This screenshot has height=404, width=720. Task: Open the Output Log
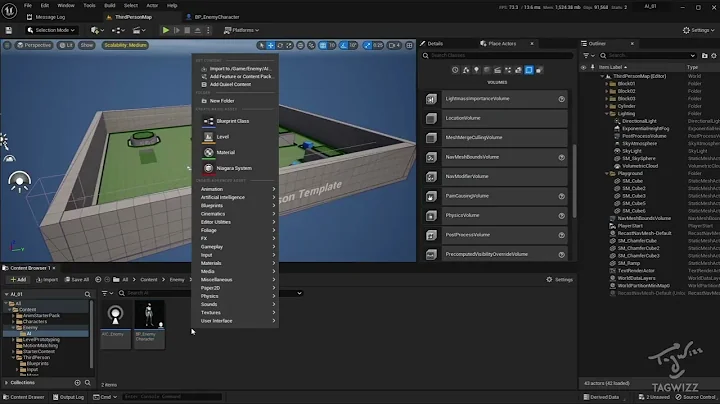tap(68, 397)
